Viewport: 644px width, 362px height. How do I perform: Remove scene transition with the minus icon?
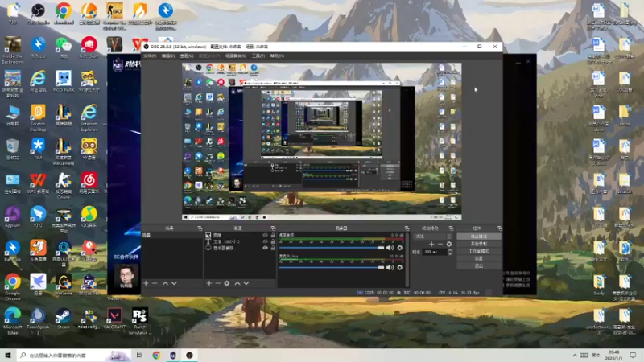click(x=440, y=244)
